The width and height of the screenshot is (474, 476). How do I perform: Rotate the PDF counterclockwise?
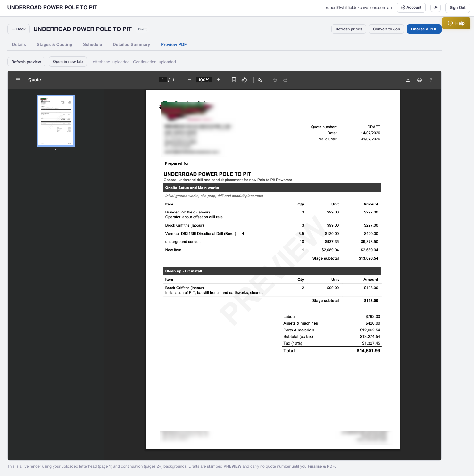point(244,80)
